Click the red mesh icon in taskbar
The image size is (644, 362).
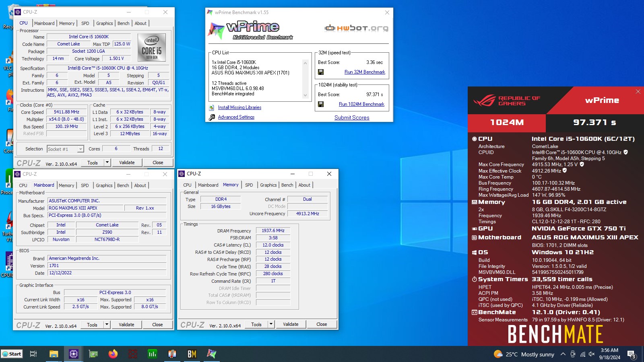(133, 354)
